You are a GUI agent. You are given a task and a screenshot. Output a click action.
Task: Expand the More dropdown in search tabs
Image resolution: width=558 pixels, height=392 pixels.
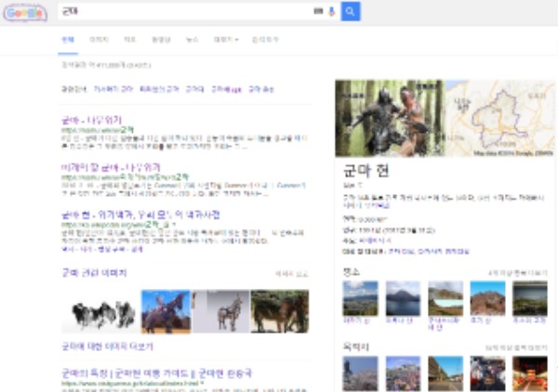point(226,40)
